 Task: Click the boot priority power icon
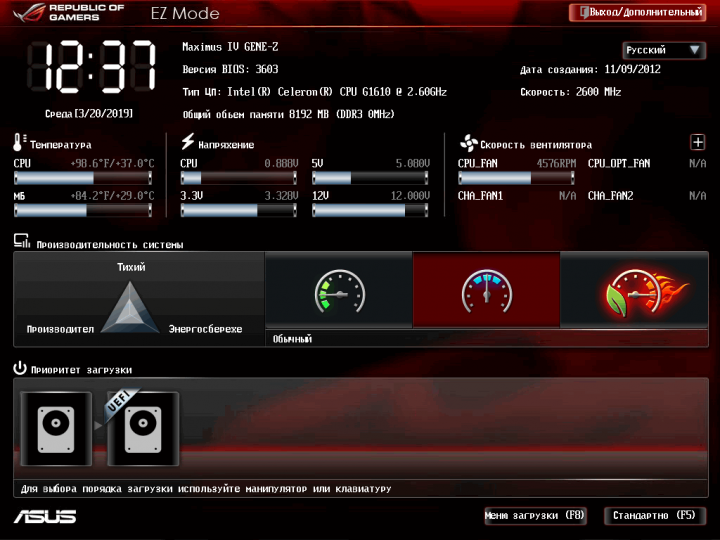[x=20, y=368]
